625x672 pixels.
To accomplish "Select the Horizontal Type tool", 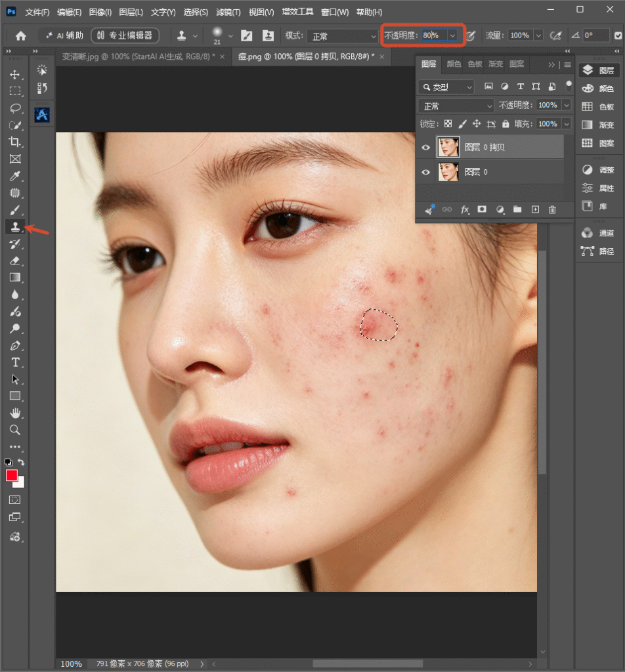I will [15, 362].
